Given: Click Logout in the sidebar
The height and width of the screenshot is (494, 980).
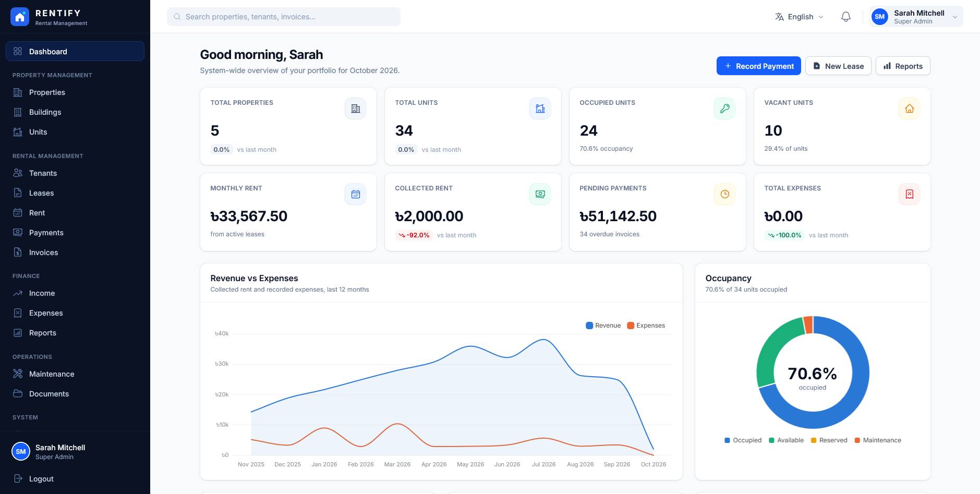Looking at the screenshot, I should click(75, 479).
